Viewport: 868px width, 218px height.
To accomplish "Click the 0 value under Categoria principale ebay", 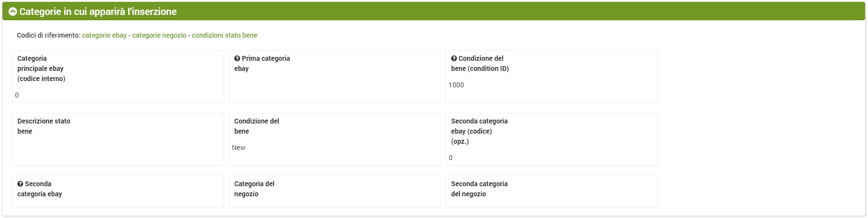I will coord(17,95).
